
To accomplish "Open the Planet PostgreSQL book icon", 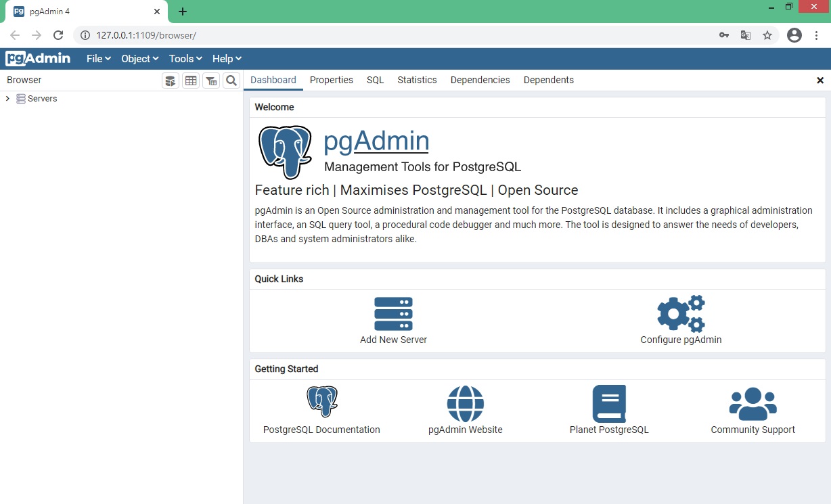I will coord(609,404).
